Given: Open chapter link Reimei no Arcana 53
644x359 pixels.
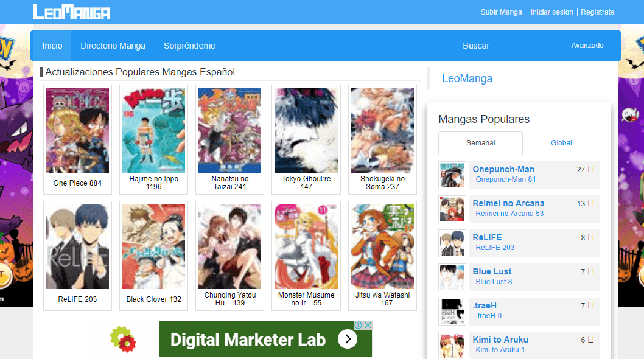Looking at the screenshot, I should (x=509, y=214).
